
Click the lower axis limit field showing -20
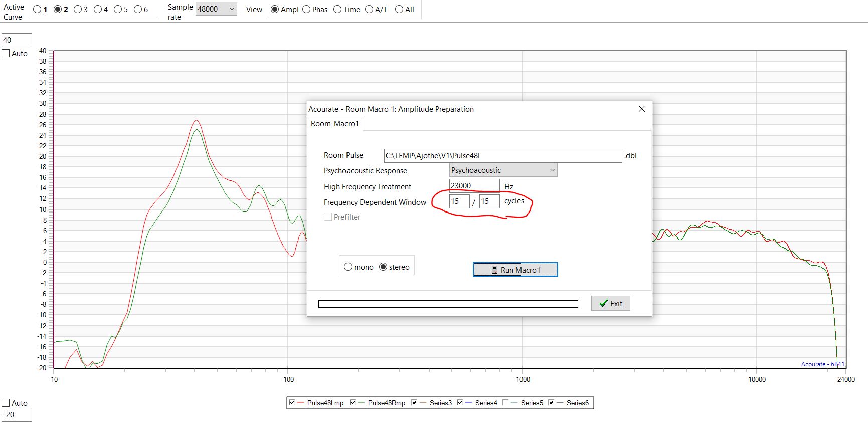(x=17, y=415)
